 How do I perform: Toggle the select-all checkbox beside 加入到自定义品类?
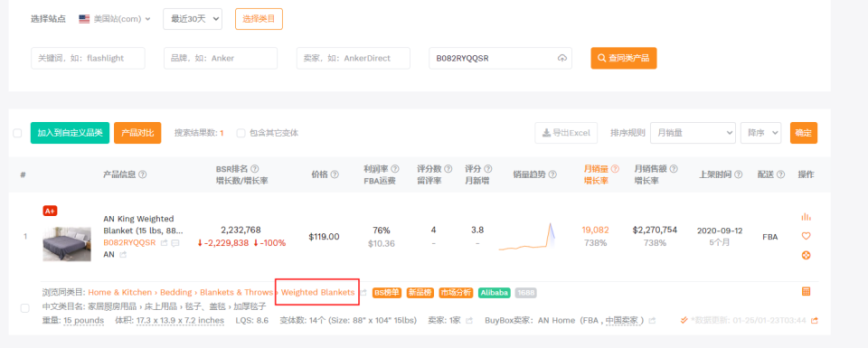coord(17,133)
